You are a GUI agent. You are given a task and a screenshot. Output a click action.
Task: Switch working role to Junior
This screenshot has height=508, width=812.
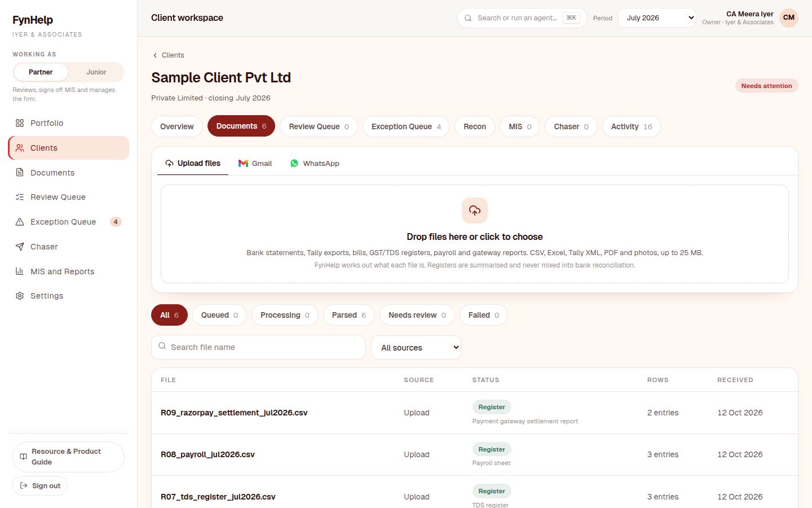coord(96,72)
